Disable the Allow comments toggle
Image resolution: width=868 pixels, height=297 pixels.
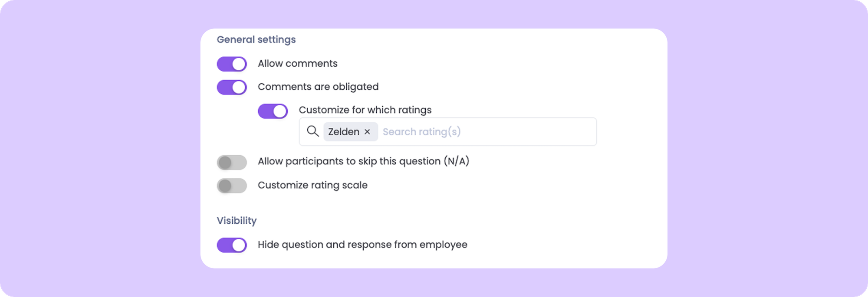(x=232, y=64)
